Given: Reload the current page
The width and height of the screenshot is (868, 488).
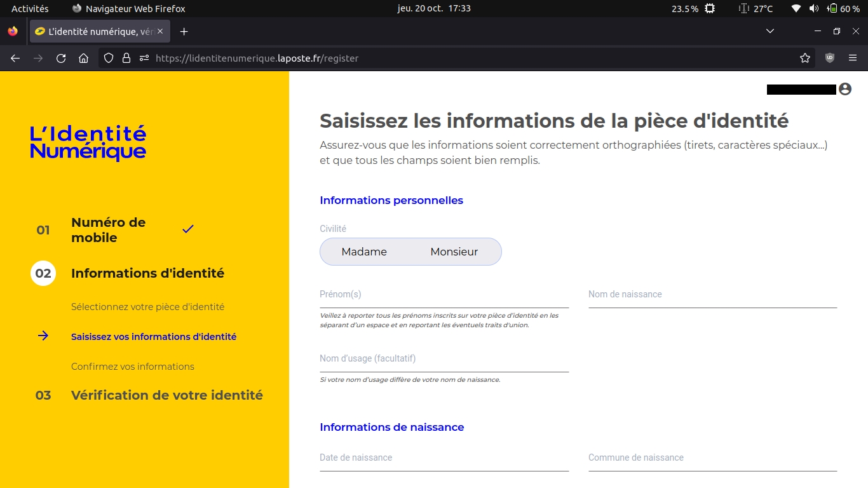Looking at the screenshot, I should coord(61,58).
